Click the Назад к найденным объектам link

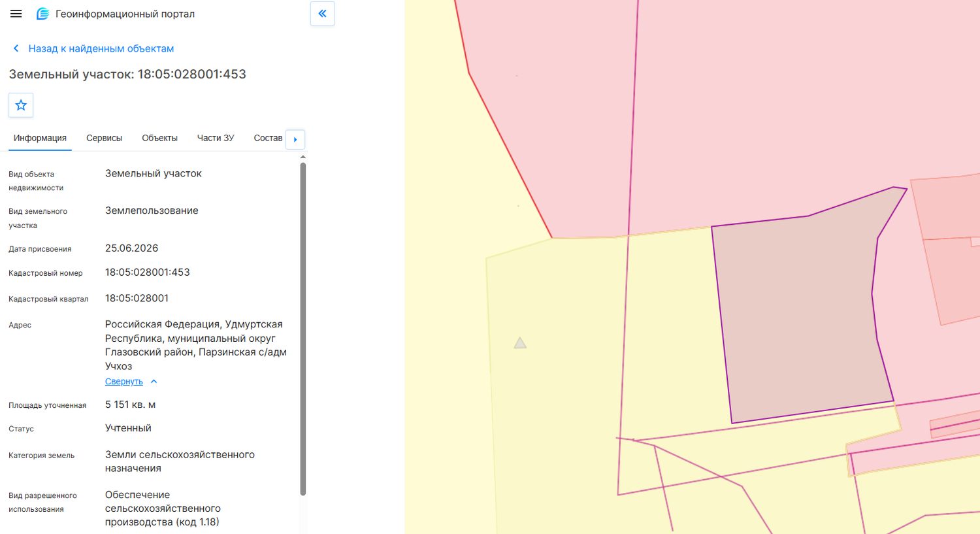tap(101, 48)
